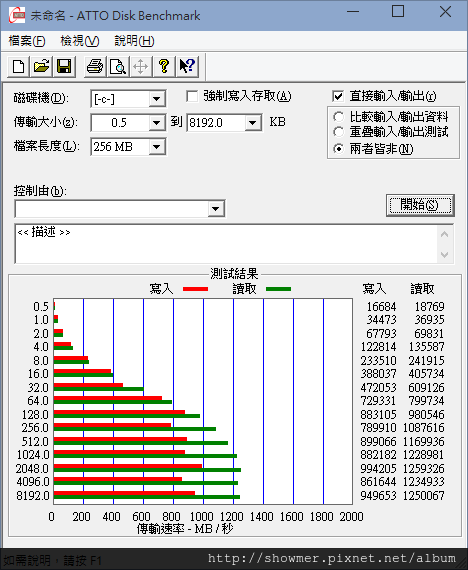Close the ATTO Disk Benchmark window
Viewport: 468px width, 570px height.
click(445, 11)
